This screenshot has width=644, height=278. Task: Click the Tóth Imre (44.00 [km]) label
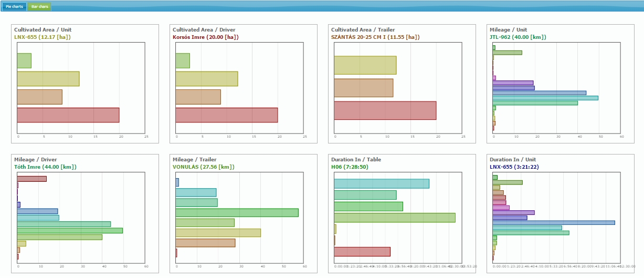click(45, 167)
